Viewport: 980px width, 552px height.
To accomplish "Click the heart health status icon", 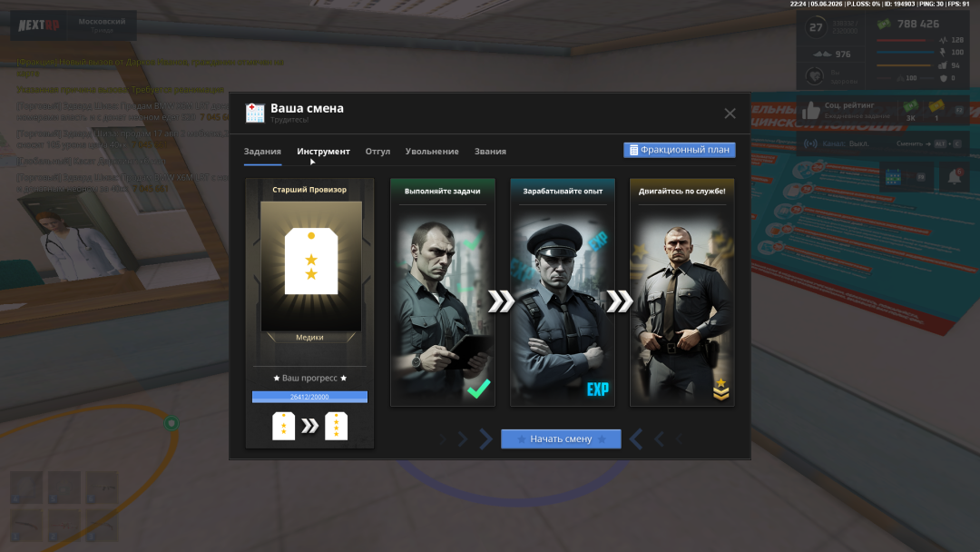I will [814, 76].
